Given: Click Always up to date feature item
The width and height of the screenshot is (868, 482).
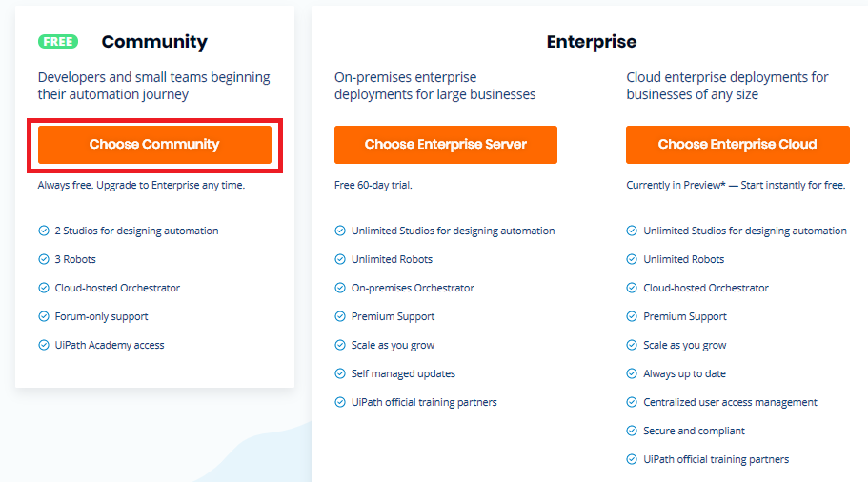Looking at the screenshot, I should point(684,373).
